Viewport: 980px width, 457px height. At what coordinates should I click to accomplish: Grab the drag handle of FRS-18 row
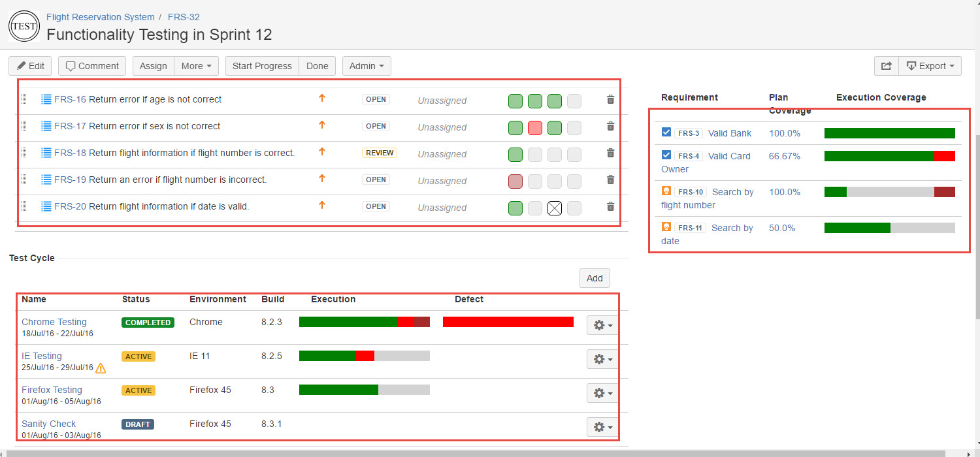pyautogui.click(x=24, y=153)
